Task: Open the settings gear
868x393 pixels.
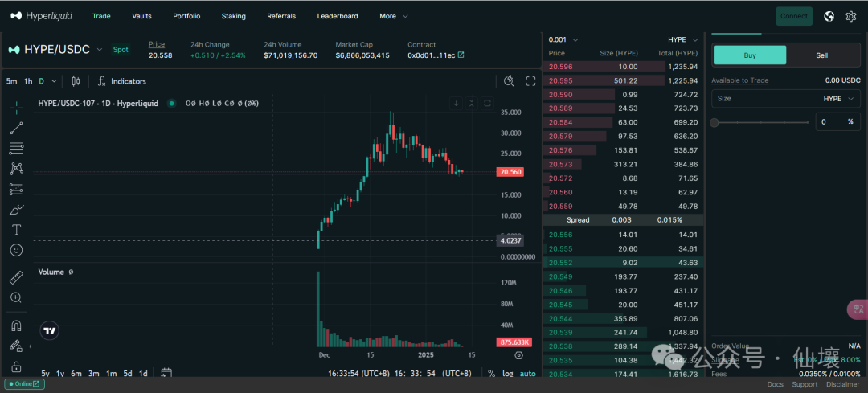Action: point(851,17)
